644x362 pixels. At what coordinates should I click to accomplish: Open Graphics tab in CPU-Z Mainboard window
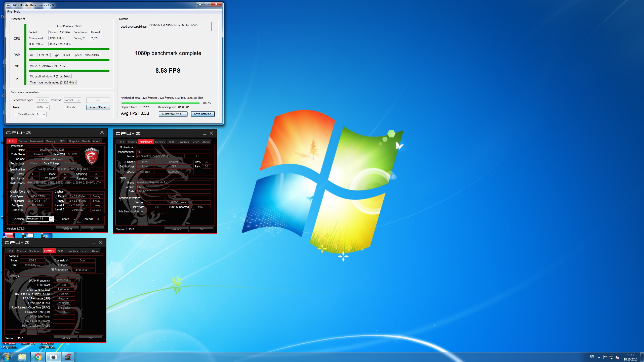(183, 142)
